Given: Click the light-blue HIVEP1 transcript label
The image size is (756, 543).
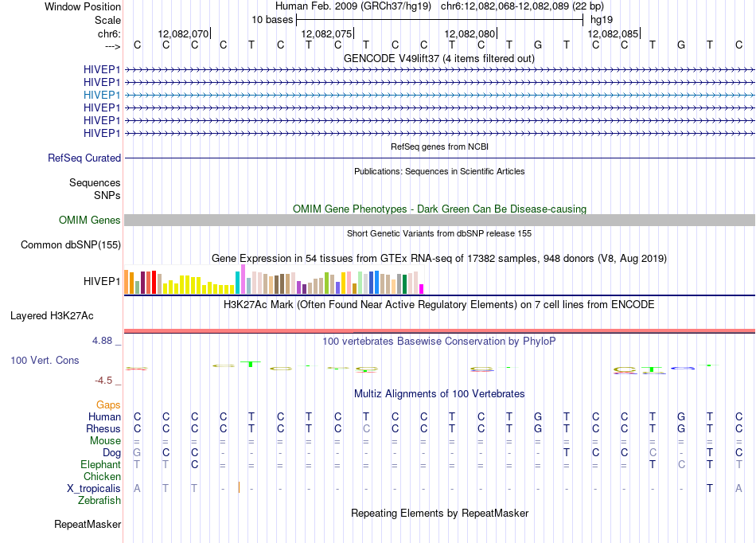Looking at the screenshot, I should pyautogui.click(x=102, y=95).
